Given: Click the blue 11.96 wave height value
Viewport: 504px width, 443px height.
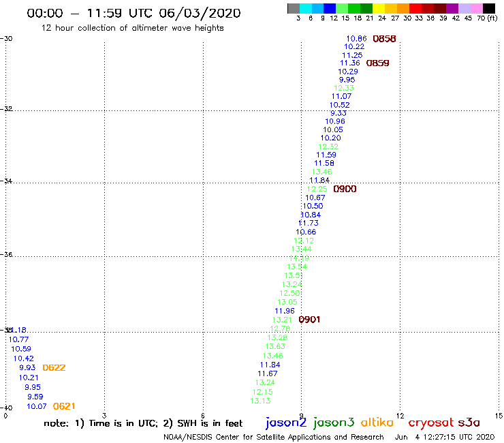Looking at the screenshot, I should coord(285,311).
